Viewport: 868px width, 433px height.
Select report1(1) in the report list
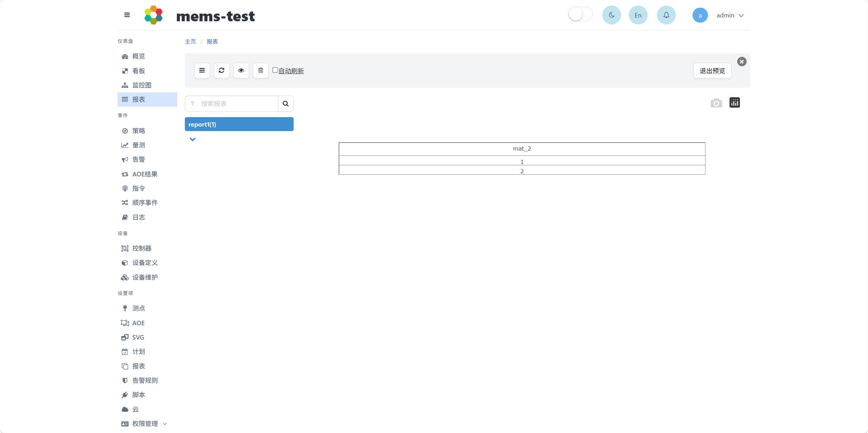click(239, 124)
